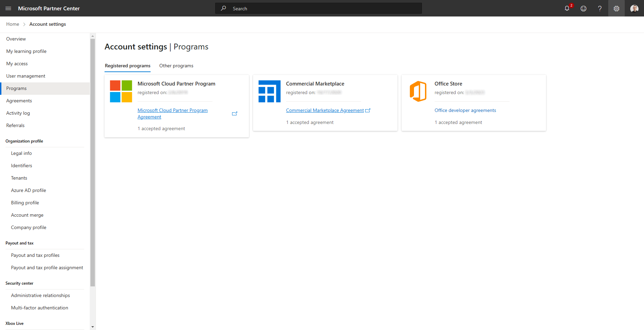This screenshot has width=644, height=330.
Task: Click sidebar scrollbar up arrow
Action: click(x=92, y=36)
